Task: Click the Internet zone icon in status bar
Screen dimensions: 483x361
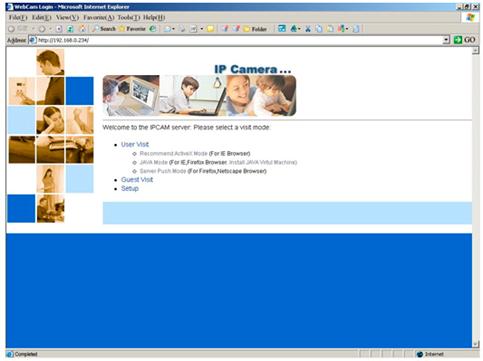Action: click(x=420, y=354)
